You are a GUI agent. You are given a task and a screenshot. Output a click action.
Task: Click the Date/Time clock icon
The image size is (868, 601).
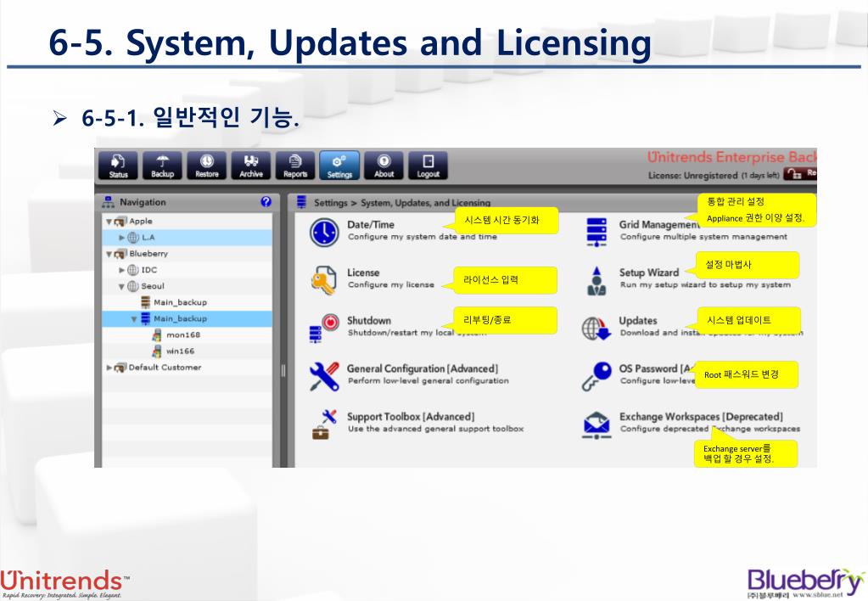(324, 232)
